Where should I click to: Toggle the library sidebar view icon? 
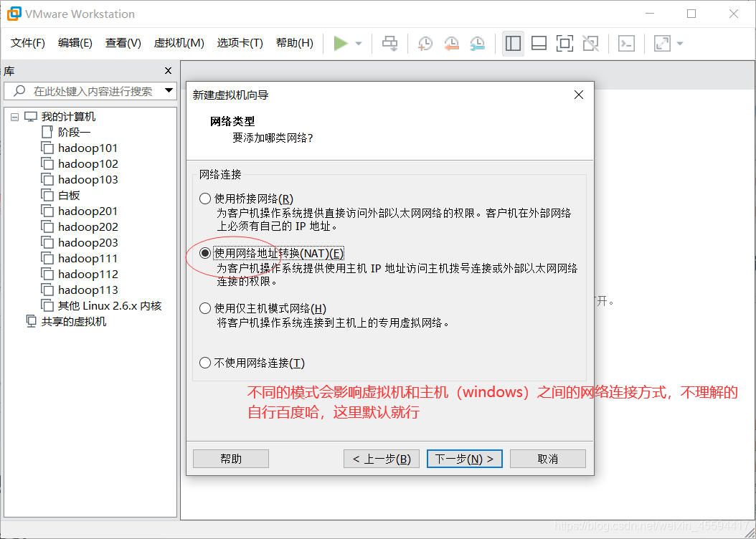click(513, 43)
